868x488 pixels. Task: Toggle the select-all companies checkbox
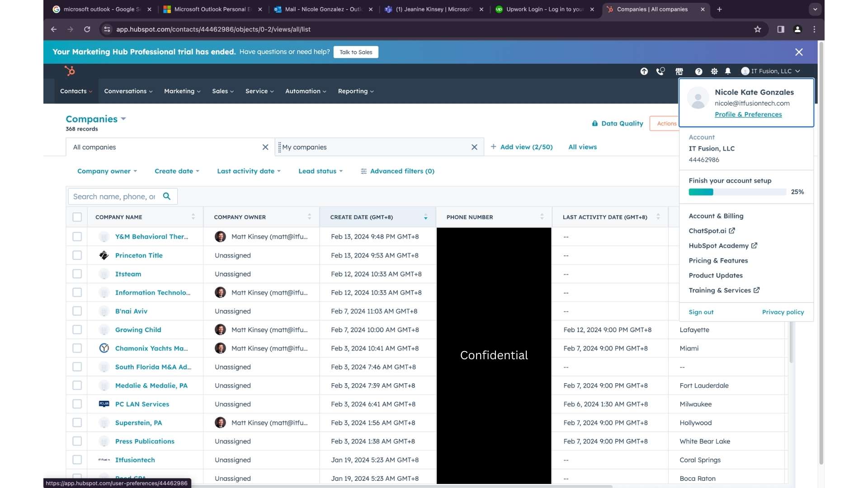77,217
